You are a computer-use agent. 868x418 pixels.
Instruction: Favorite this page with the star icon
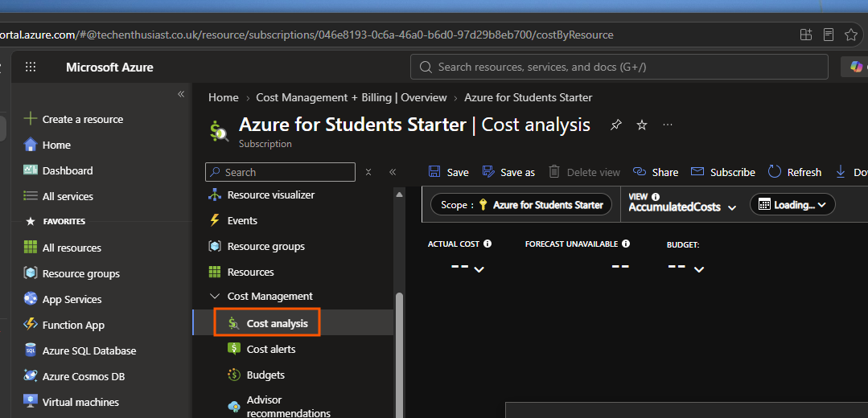[642, 125]
